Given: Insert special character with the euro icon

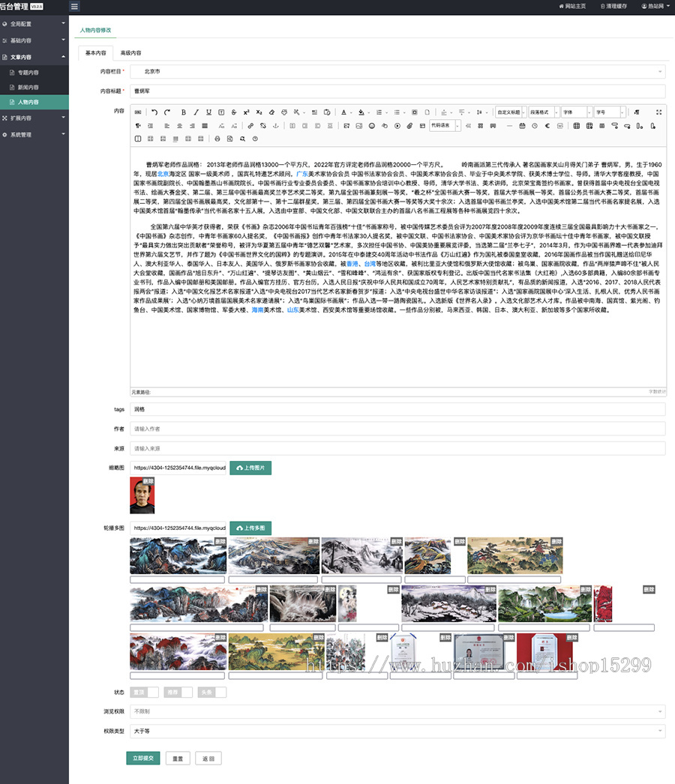Looking at the screenshot, I should click(547, 126).
